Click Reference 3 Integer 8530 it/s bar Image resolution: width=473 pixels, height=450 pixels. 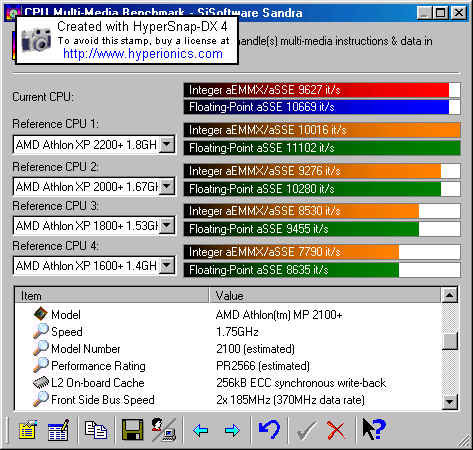322,211
